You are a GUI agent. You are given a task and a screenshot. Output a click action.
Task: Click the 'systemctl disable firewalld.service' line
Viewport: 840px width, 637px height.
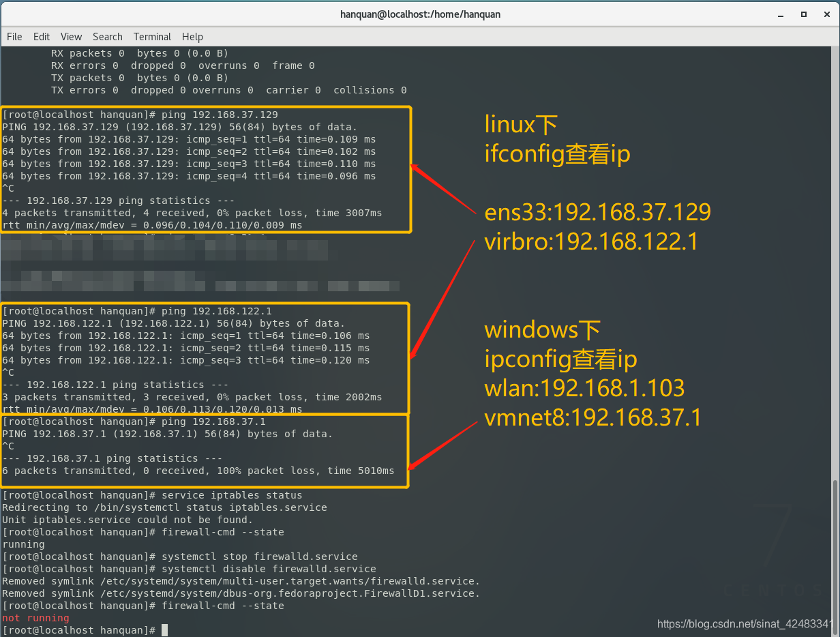tap(189, 569)
